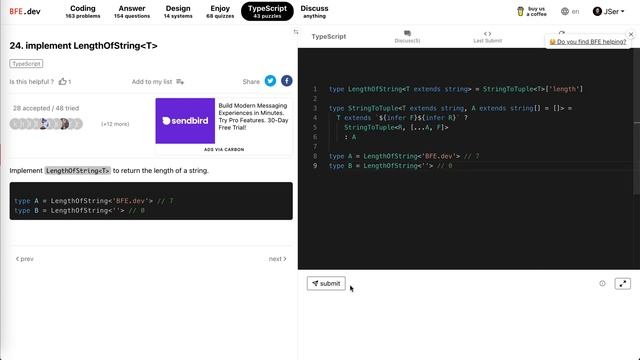Click the BFE.dev logo
This screenshot has width=640, height=360.
(x=25, y=11)
